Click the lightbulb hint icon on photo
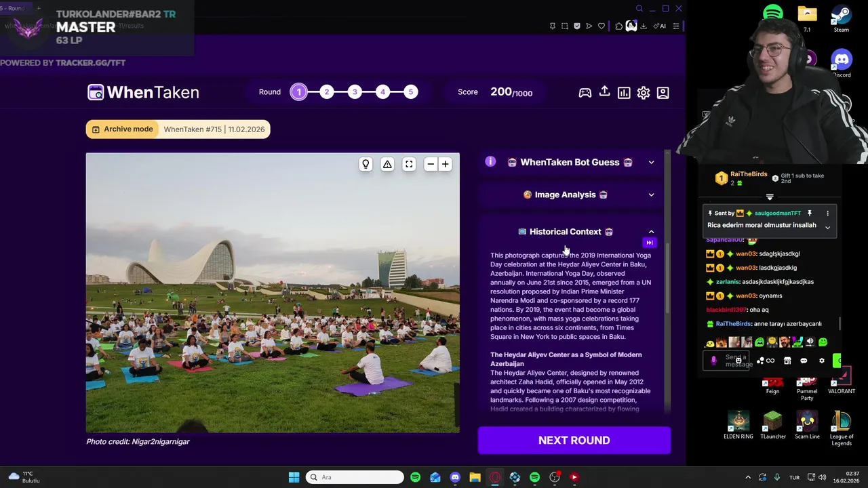 pyautogui.click(x=366, y=164)
